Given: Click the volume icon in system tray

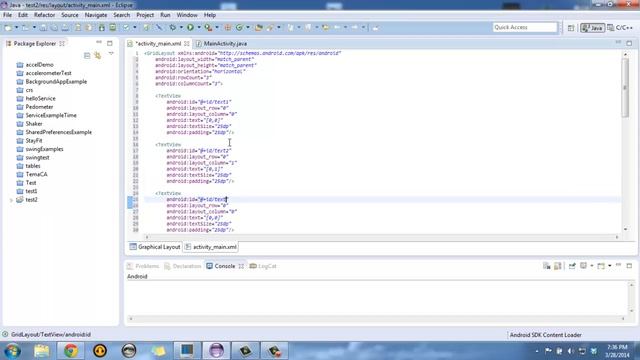Looking at the screenshot, I should tap(571, 351).
